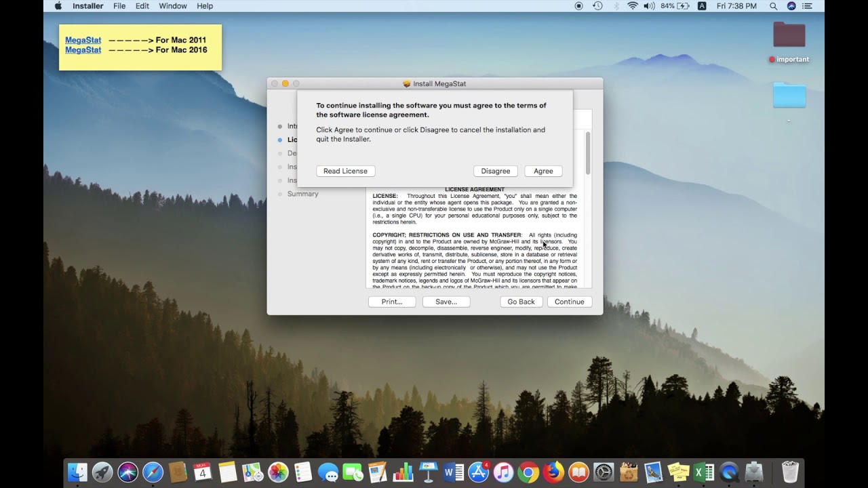This screenshot has width=868, height=488.
Task: Open Calendar icon in the dock
Action: coord(202,472)
